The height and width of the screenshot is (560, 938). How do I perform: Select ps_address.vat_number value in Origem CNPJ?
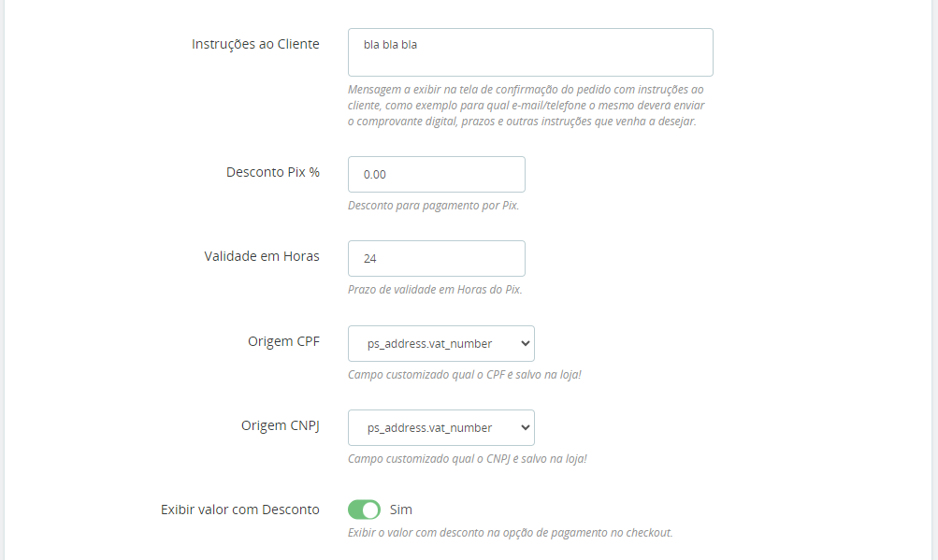point(429,428)
